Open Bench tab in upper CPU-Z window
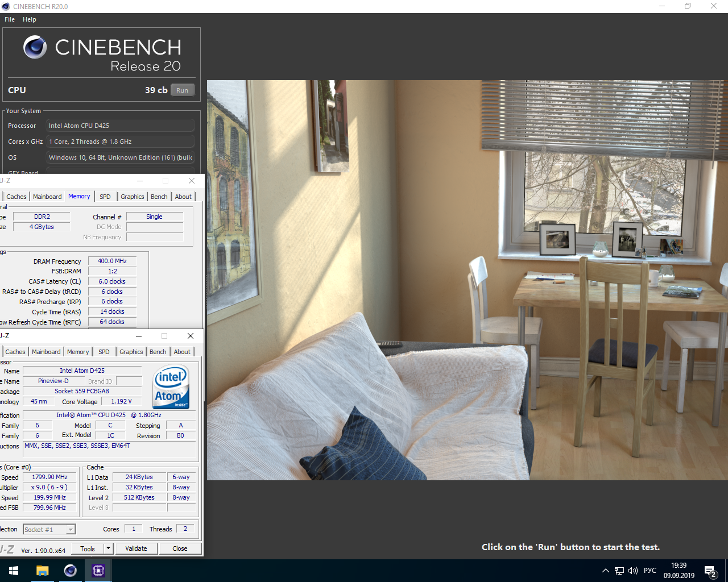This screenshot has height=582, width=728. coord(159,197)
